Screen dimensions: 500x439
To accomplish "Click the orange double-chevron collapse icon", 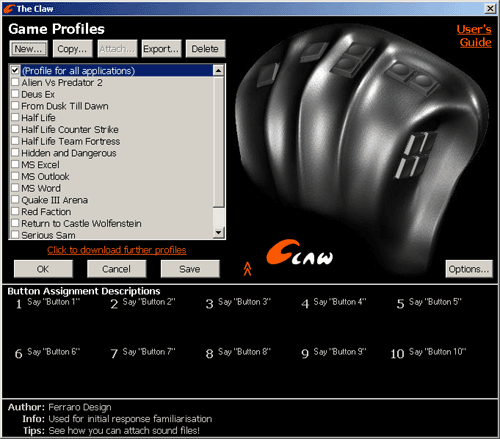I will 247,269.
